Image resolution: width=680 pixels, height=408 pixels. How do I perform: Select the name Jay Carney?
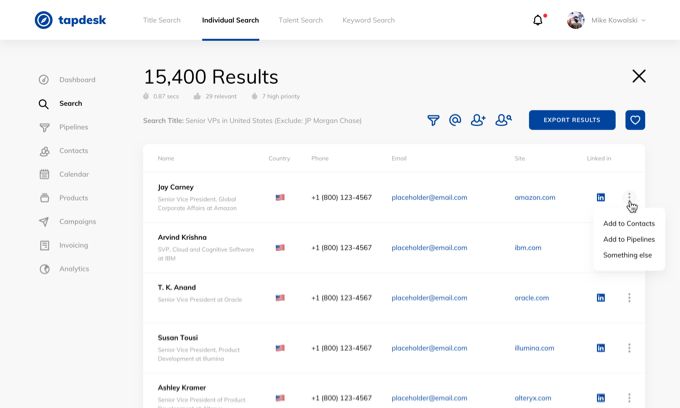(176, 187)
